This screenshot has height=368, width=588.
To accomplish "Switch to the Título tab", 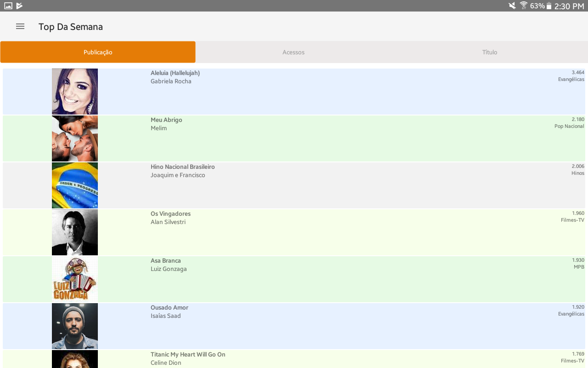I will pos(490,52).
